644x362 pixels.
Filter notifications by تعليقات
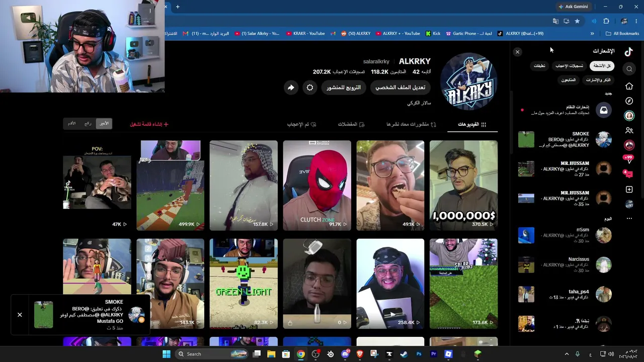(539, 66)
